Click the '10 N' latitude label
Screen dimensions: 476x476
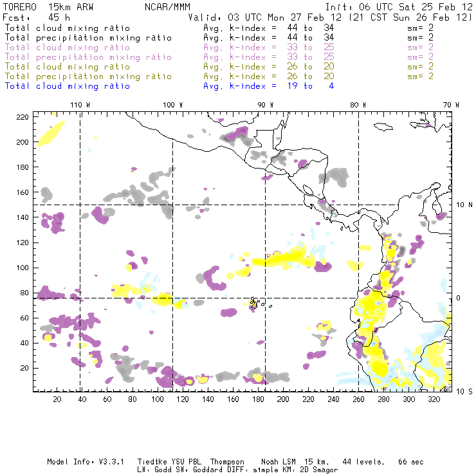(x=464, y=205)
